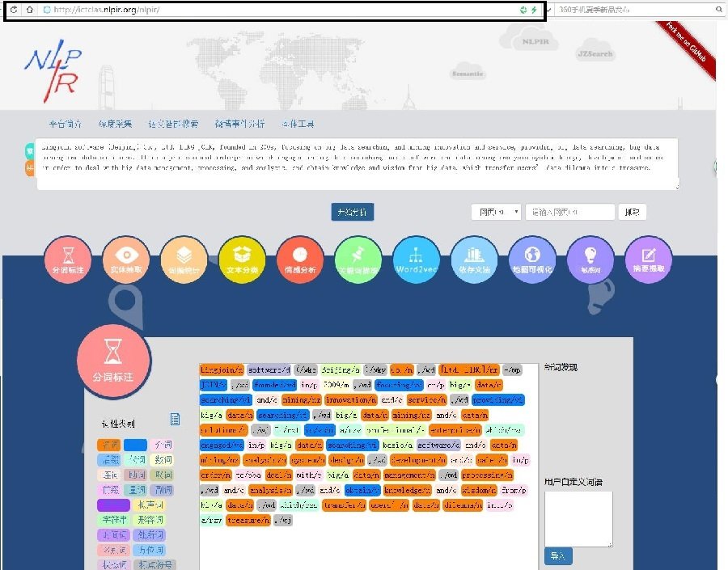The height and width of the screenshot is (570, 728).
Task: Toggle the 助词 category tag
Action: coord(136,475)
